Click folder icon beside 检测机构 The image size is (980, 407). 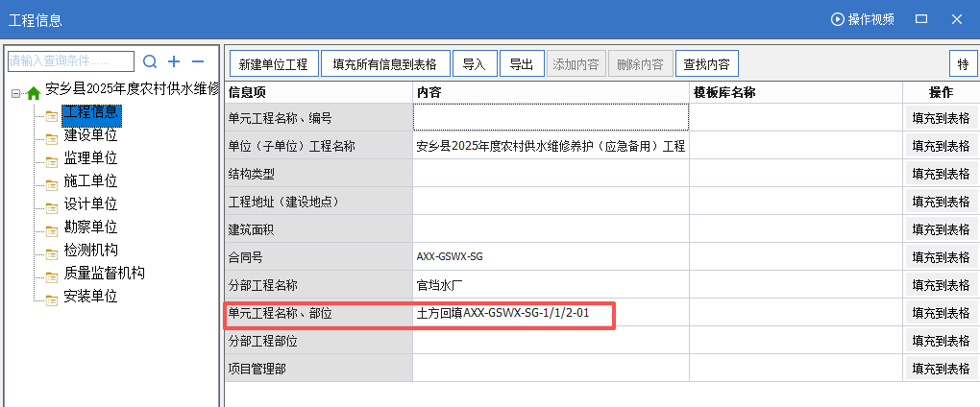(x=52, y=254)
